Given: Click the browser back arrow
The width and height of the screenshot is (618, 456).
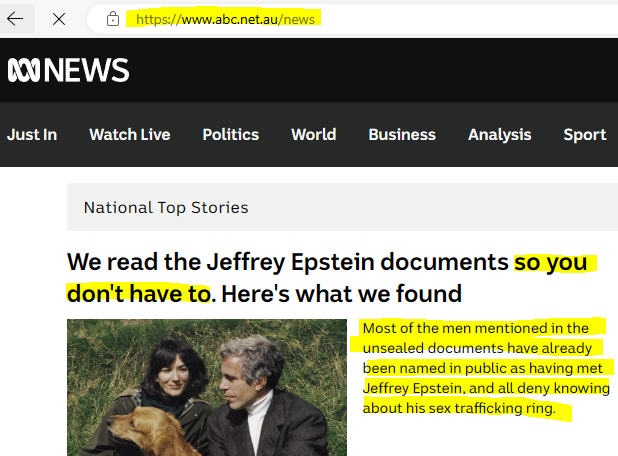Looking at the screenshot, I should 15,19.
